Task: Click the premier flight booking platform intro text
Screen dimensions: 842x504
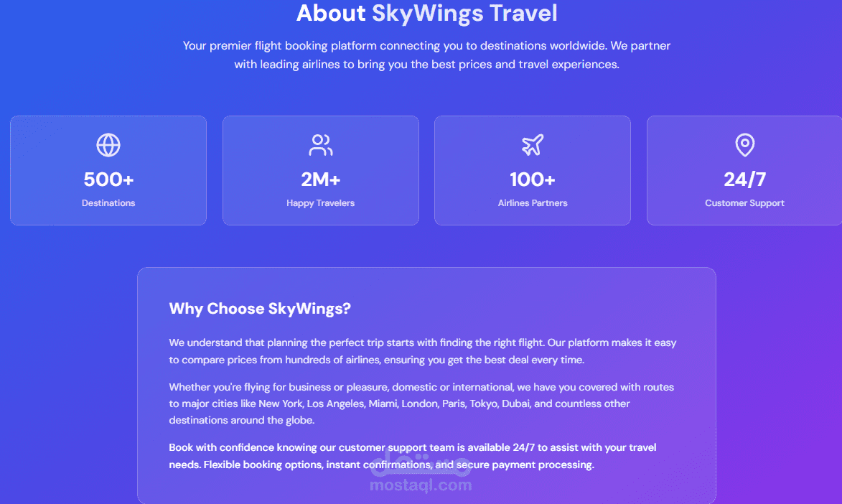Action: click(426, 55)
